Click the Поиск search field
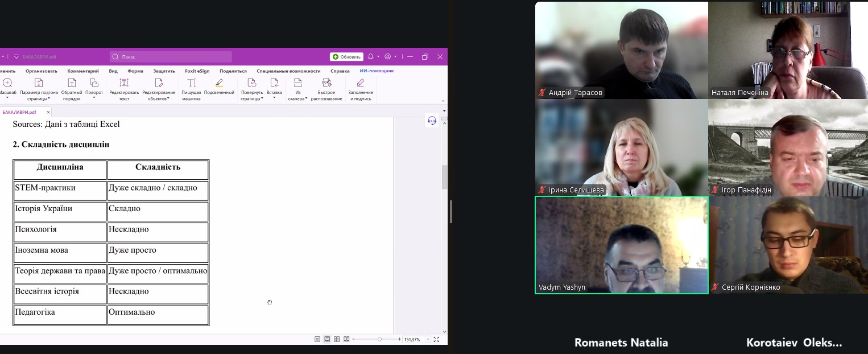Screen dimensions: 868x354 tap(171, 57)
